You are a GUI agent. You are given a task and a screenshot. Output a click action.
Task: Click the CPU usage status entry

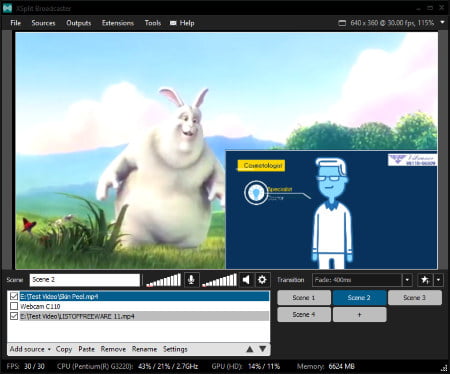[x=127, y=366]
